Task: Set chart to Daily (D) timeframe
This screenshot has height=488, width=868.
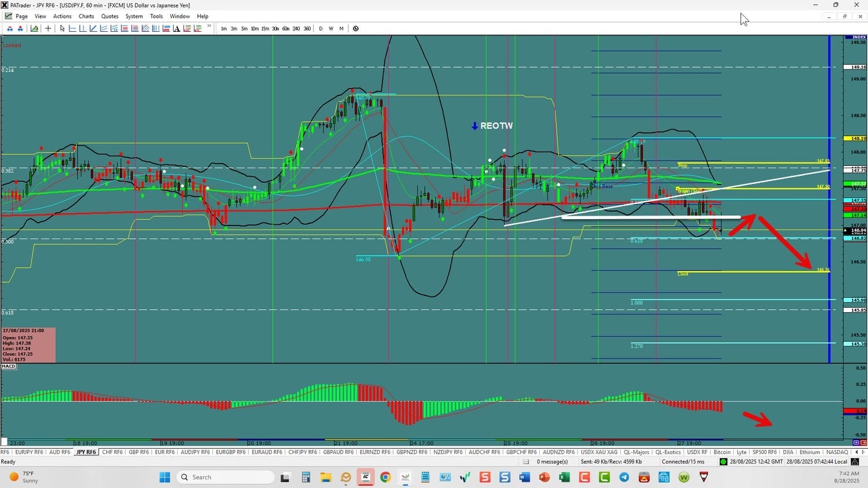Action: pyautogui.click(x=321, y=28)
